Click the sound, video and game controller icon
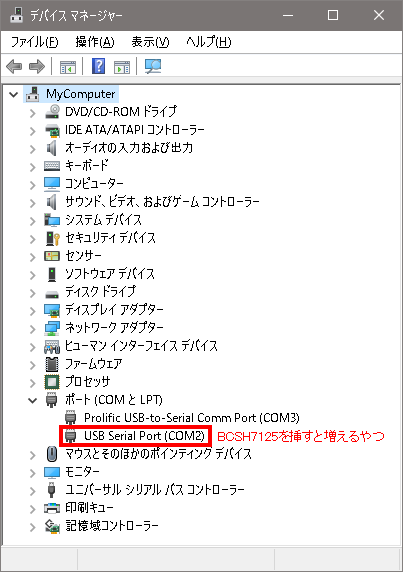This screenshot has width=403, height=572. (x=52, y=202)
